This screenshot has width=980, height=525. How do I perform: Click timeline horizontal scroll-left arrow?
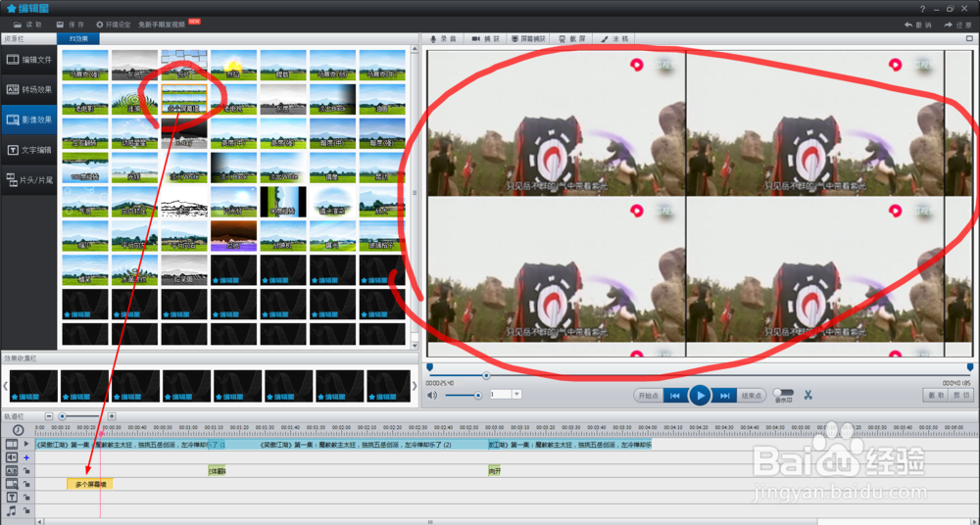click(x=39, y=522)
